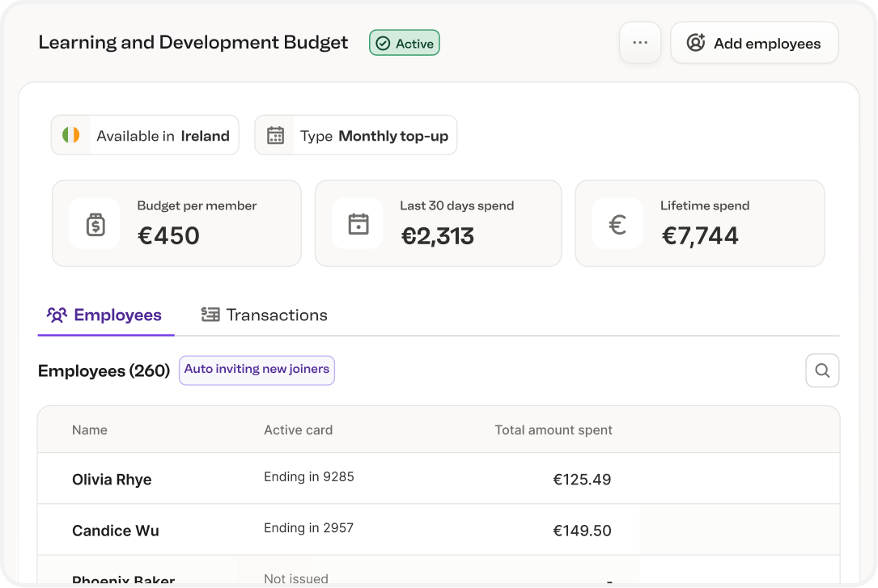Sort by the Active card column header

click(x=298, y=430)
